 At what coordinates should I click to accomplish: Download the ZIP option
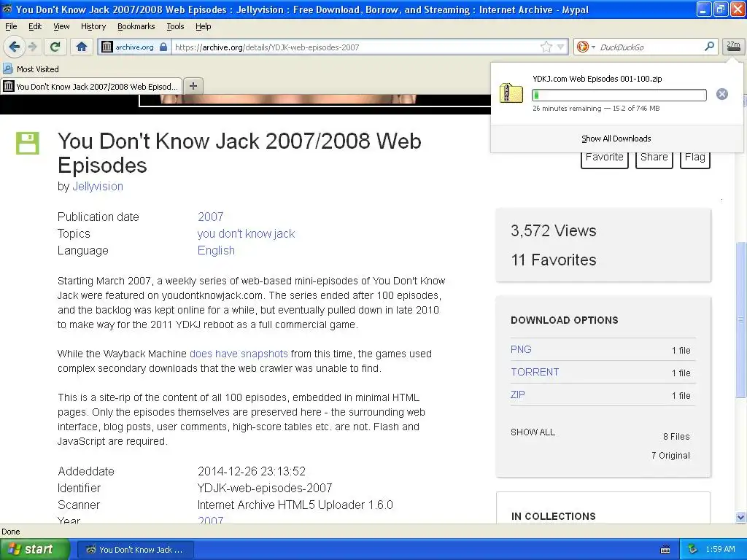tap(517, 394)
